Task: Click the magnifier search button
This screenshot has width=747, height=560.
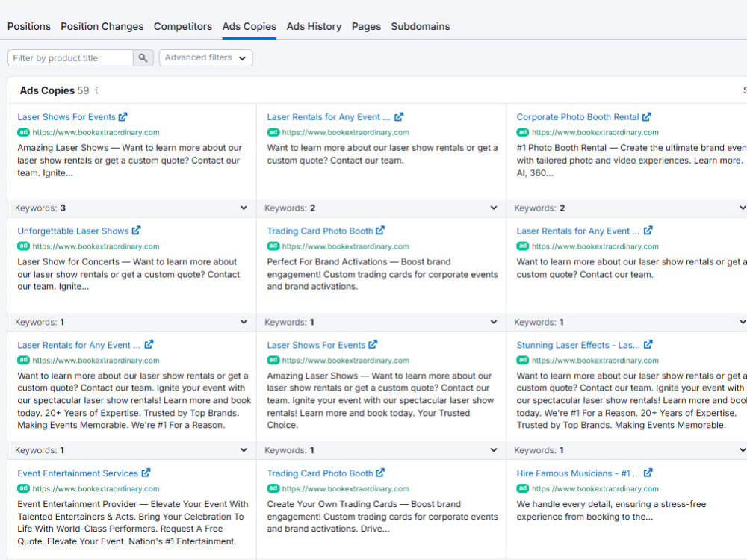Action: 143,58
